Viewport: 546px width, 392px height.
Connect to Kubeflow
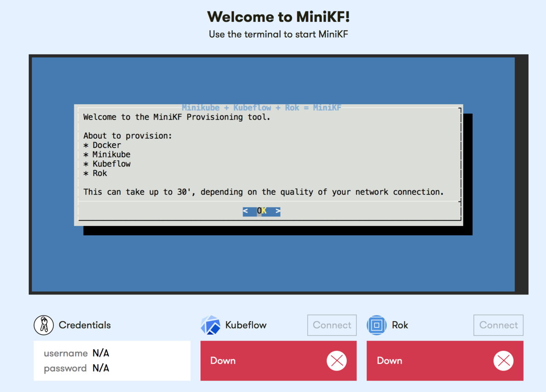[332, 325]
